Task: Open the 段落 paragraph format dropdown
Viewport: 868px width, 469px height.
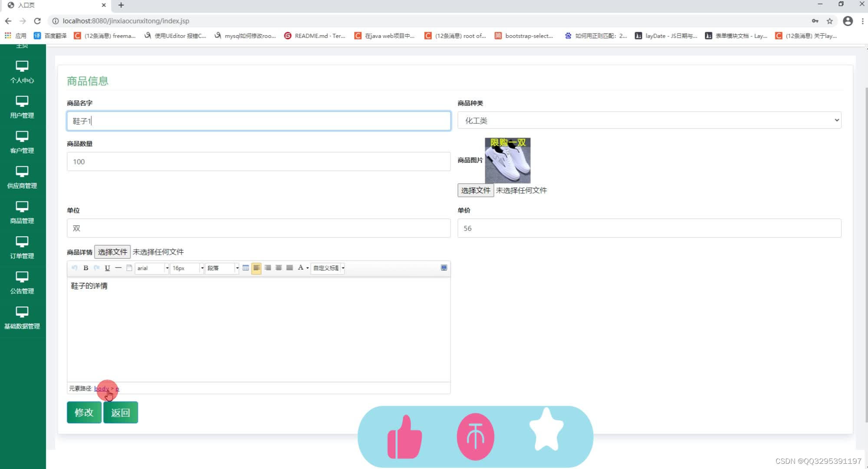Action: (222, 268)
